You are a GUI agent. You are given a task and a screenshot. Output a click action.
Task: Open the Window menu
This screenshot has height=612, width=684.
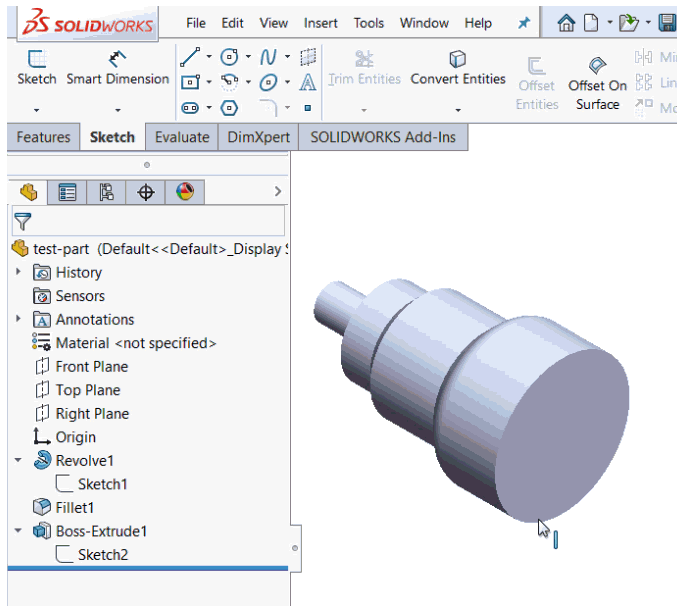(x=424, y=23)
